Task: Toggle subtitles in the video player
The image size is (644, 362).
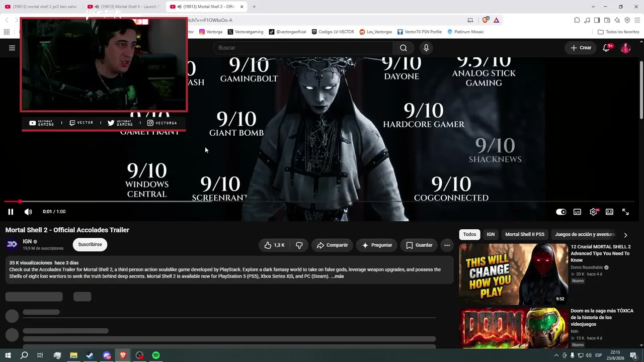Action: (x=577, y=212)
